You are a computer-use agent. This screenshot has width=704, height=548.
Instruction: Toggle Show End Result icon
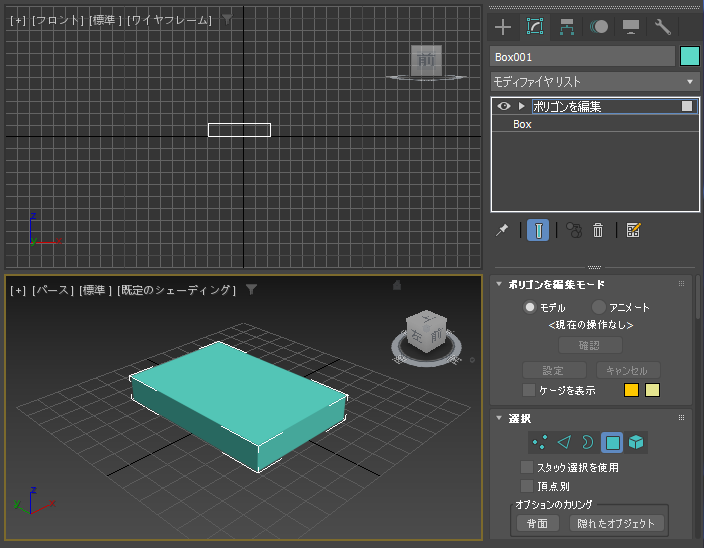pyautogui.click(x=538, y=230)
